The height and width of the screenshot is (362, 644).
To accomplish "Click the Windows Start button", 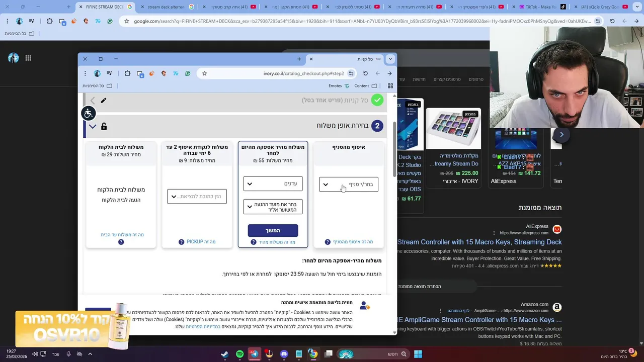I will tap(418, 354).
